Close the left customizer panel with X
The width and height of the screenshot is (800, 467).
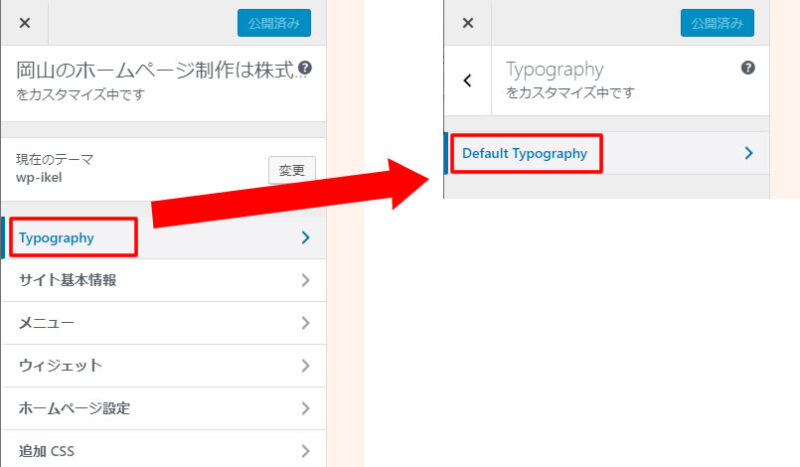click(x=24, y=23)
